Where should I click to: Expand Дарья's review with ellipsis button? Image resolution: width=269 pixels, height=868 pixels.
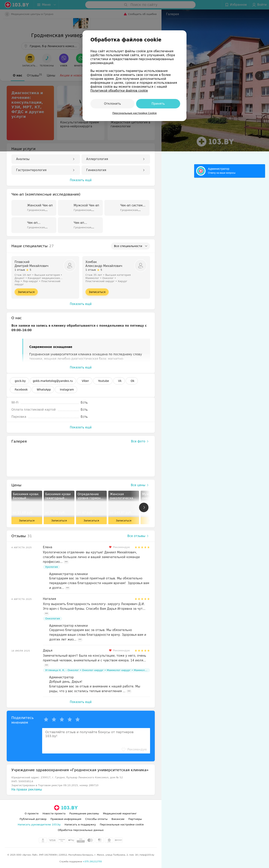46,665
